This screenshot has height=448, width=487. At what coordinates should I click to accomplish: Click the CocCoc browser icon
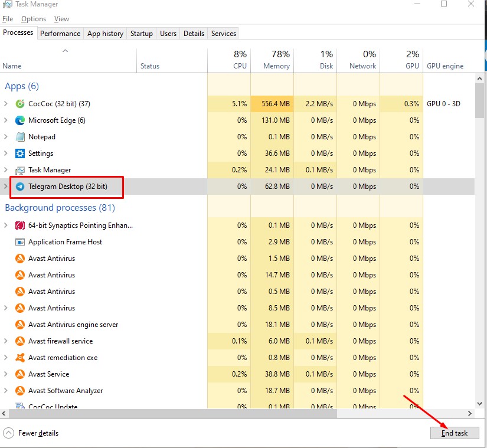pyautogui.click(x=20, y=104)
